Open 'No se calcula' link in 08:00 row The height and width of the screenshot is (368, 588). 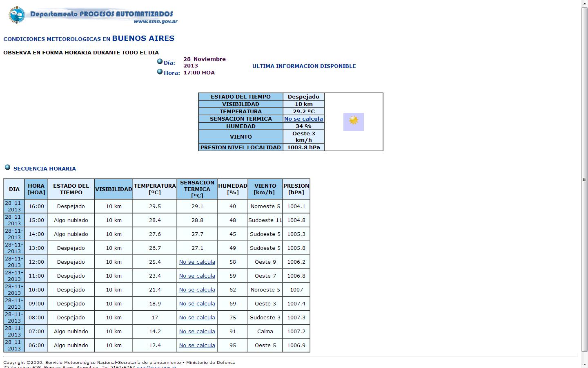(197, 317)
